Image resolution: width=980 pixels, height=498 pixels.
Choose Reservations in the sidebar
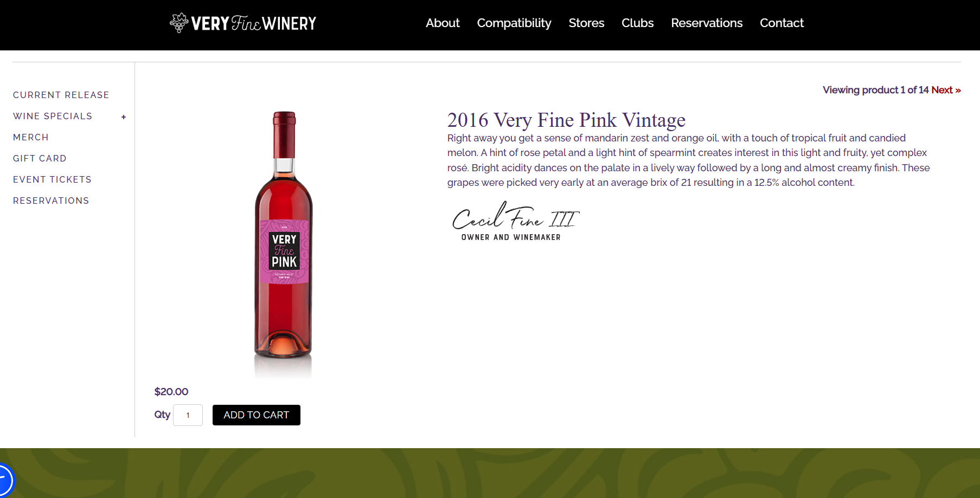51,201
